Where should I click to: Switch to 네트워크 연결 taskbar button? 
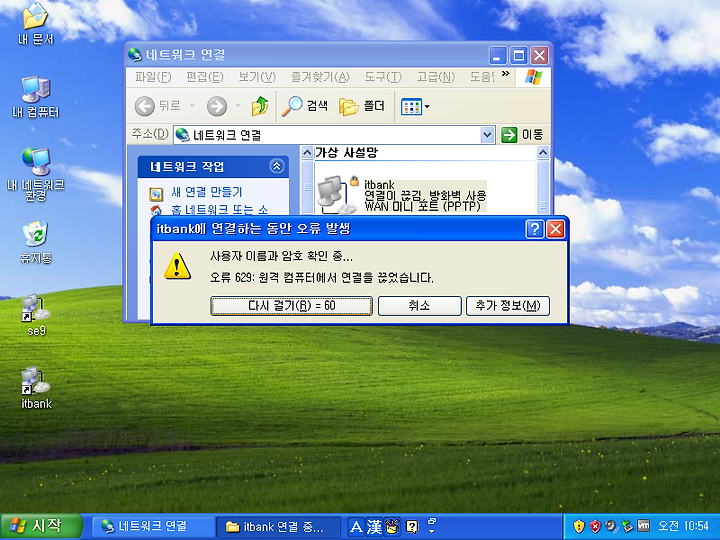click(x=153, y=526)
